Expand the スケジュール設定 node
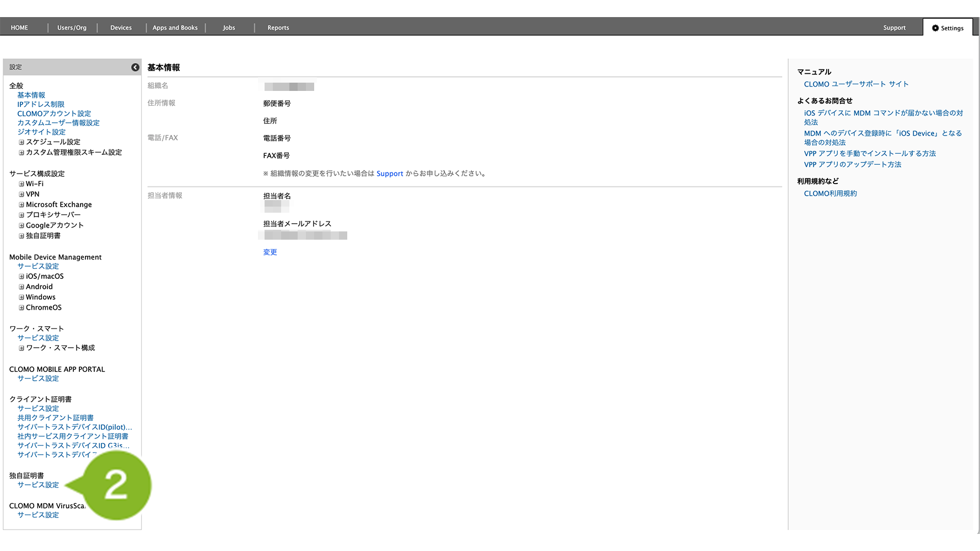 [x=21, y=142]
